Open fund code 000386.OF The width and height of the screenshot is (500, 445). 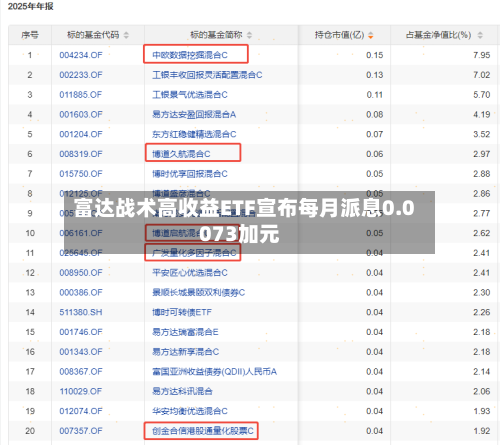pos(81,292)
